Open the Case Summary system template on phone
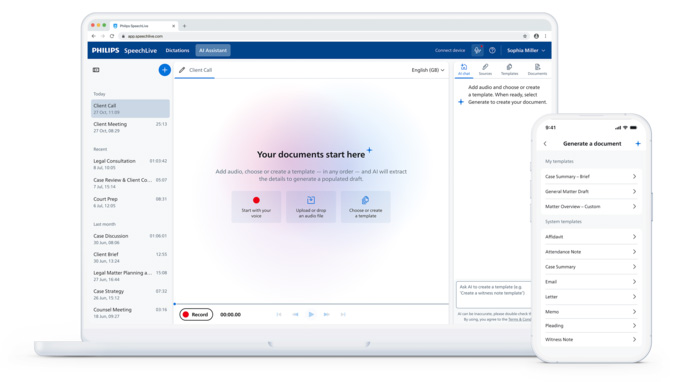 pos(591,267)
